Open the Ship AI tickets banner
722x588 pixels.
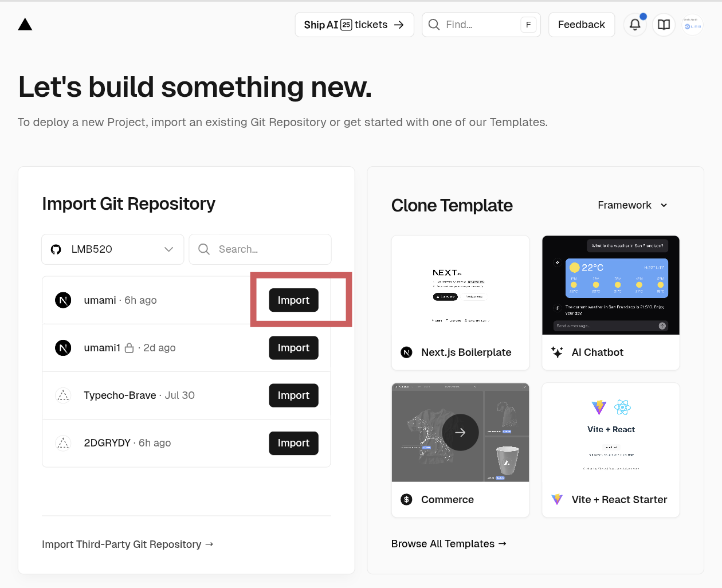(354, 25)
